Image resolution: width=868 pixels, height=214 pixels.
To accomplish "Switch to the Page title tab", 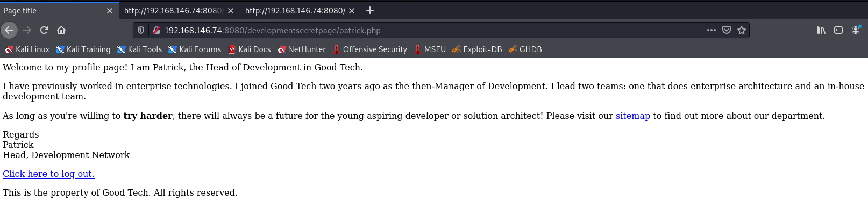I will click(x=59, y=11).
